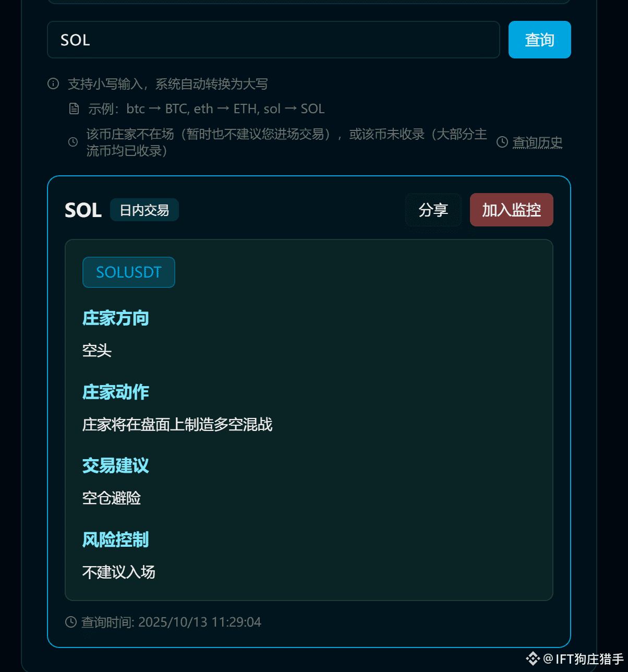
Task: Click the Binance logo icon in watermark
Action: (x=533, y=659)
